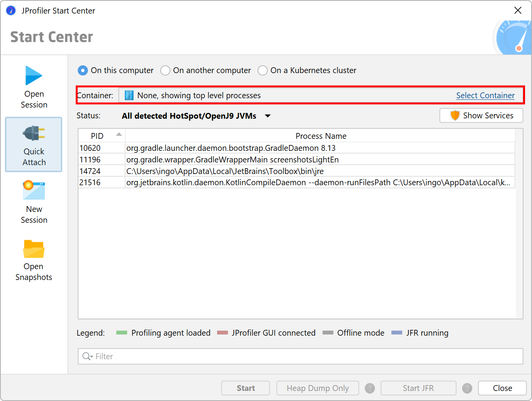Select PID 10620 in the process table

90,148
